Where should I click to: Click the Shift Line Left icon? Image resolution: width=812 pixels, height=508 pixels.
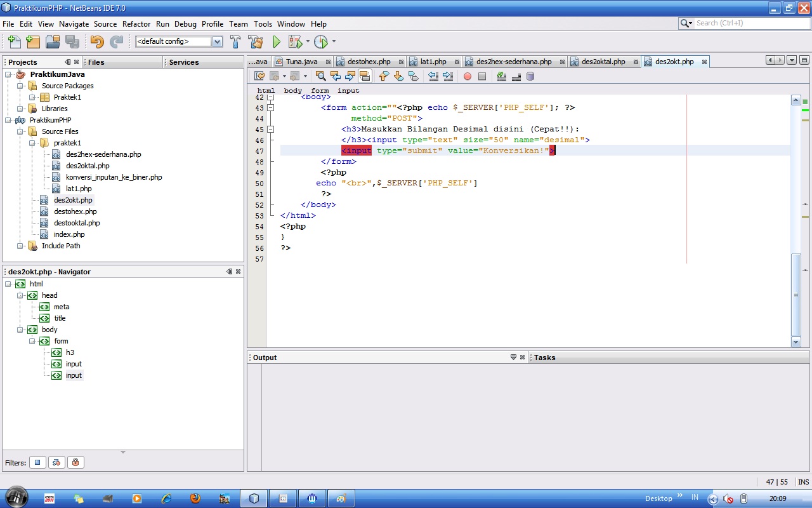[x=433, y=76]
